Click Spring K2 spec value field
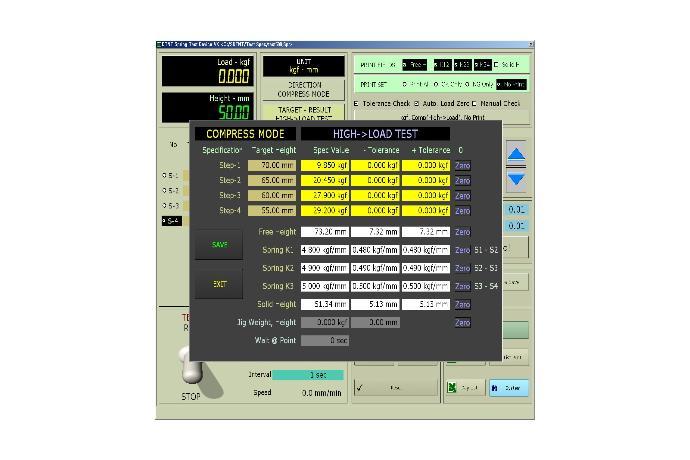Viewport: 690px width, 460px height. click(325, 268)
